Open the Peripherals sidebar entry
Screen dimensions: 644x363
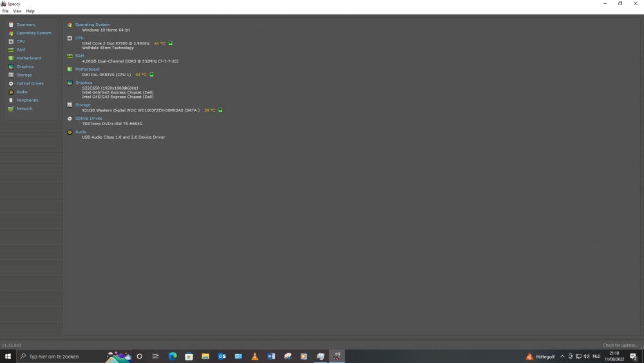point(27,101)
